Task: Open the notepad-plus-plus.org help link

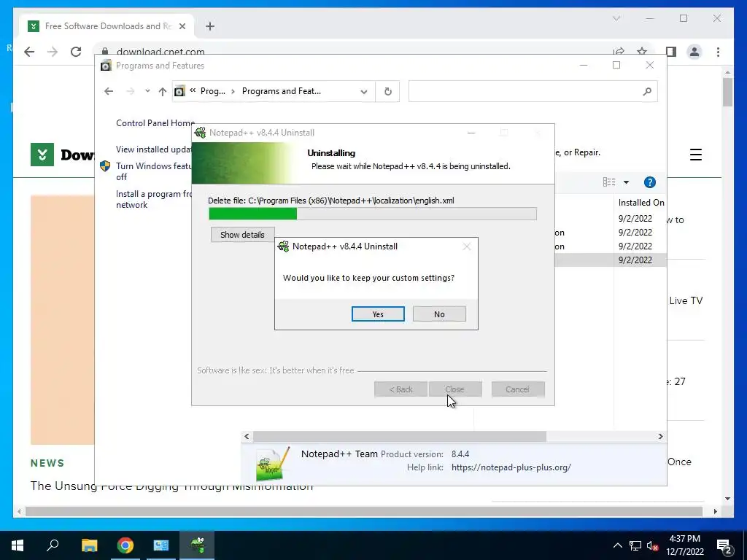Action: point(511,467)
